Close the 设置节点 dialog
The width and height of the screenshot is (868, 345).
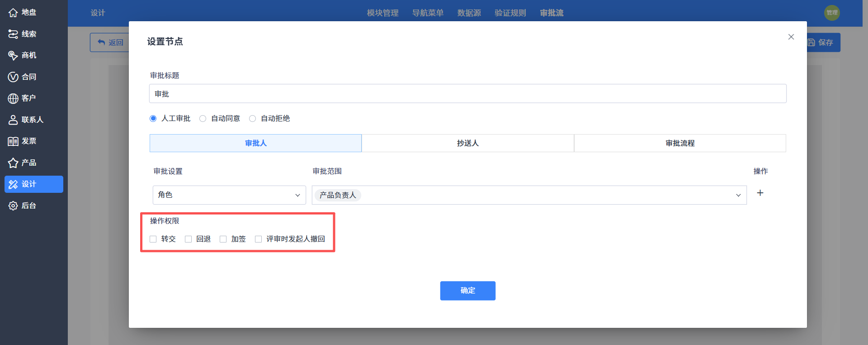click(791, 37)
